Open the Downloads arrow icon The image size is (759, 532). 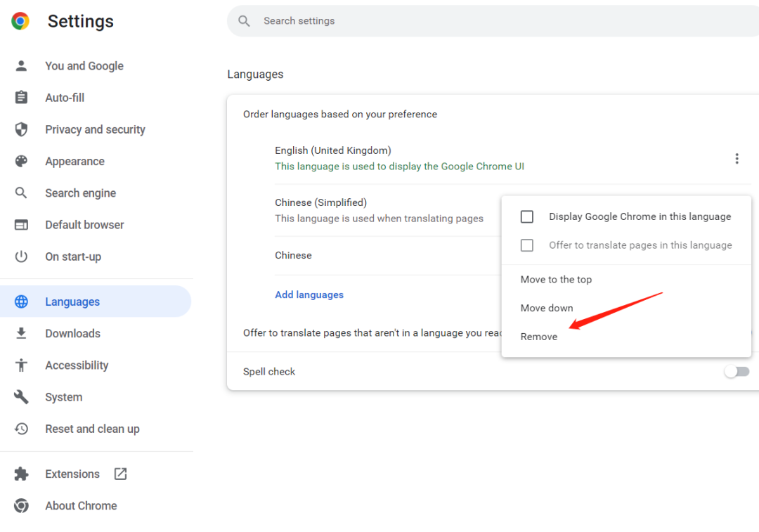tap(21, 333)
